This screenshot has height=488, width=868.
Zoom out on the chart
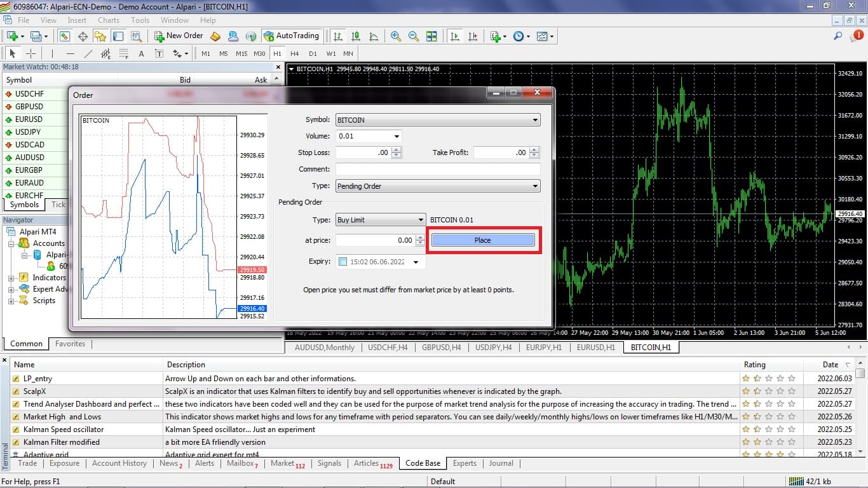click(x=414, y=36)
